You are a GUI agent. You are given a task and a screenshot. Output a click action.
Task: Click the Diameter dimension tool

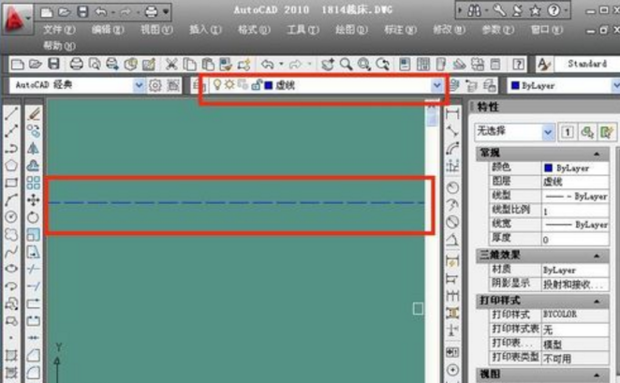pyautogui.click(x=453, y=222)
